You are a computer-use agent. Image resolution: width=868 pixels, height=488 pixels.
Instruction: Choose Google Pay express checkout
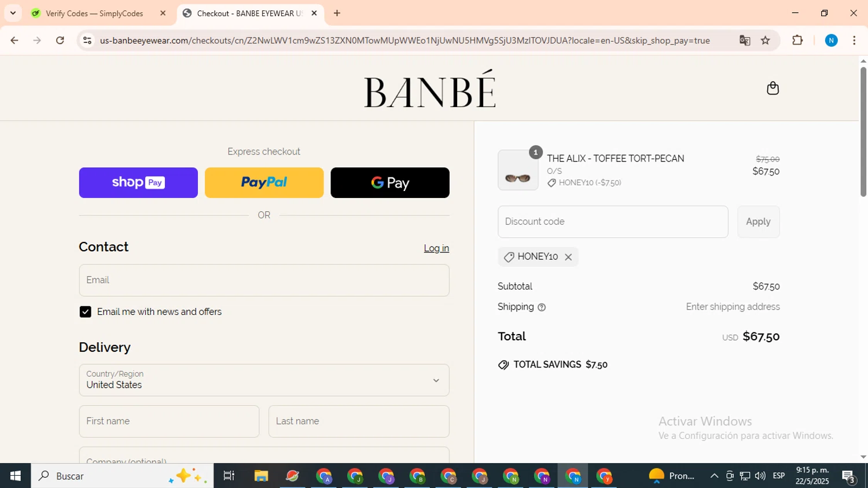(x=390, y=183)
